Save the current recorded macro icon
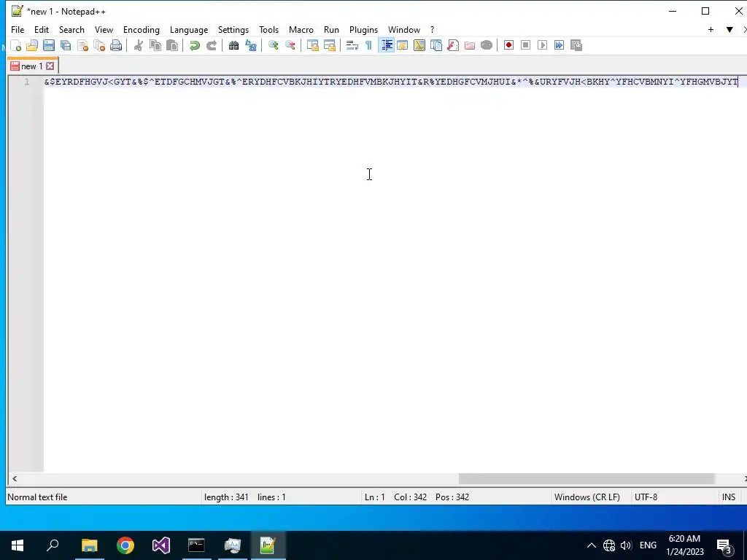The image size is (747, 560). [x=576, y=45]
